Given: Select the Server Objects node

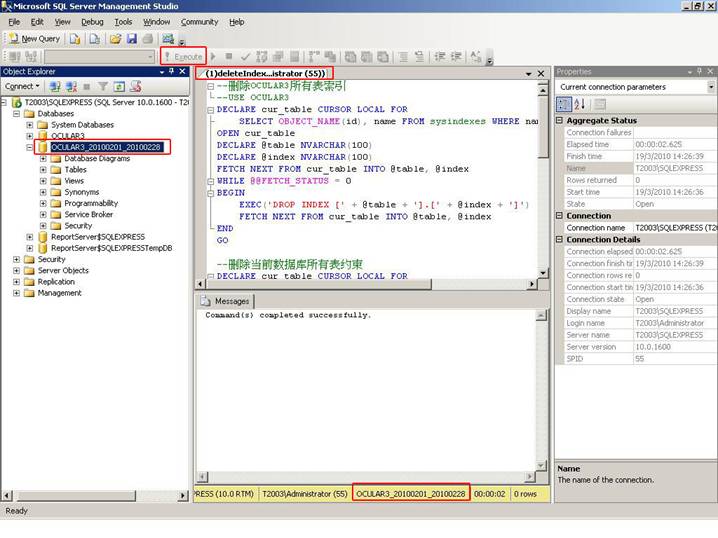Looking at the screenshot, I should 63,271.
